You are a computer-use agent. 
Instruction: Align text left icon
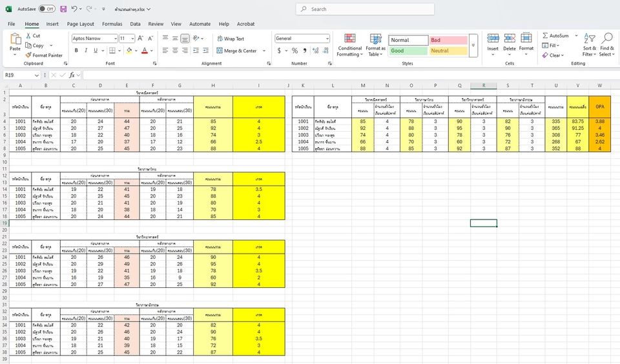pos(165,50)
